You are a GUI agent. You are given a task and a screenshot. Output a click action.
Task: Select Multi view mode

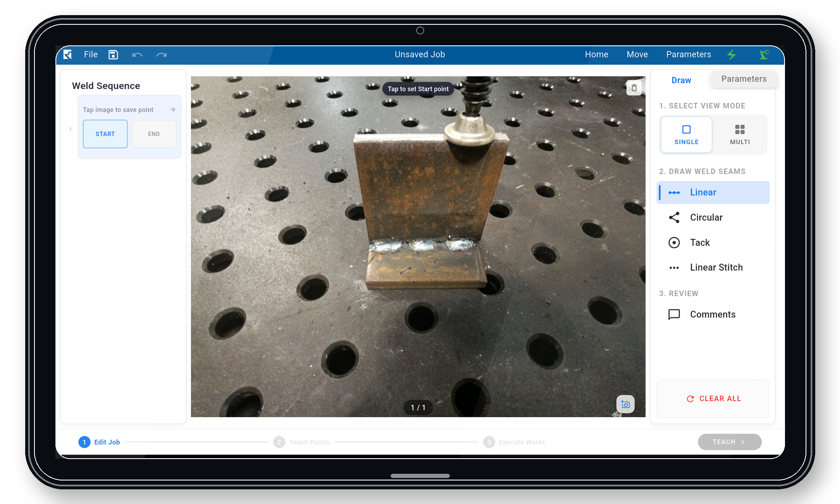click(740, 134)
